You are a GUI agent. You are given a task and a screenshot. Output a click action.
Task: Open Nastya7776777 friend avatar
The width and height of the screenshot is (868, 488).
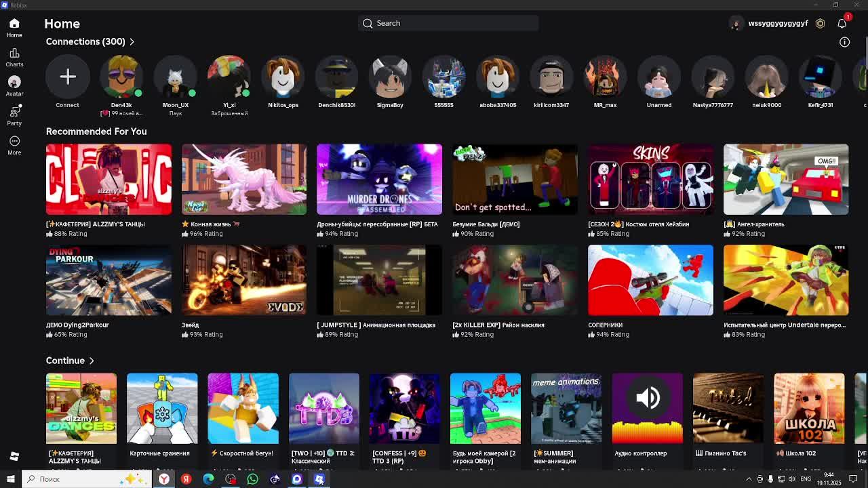click(x=713, y=77)
